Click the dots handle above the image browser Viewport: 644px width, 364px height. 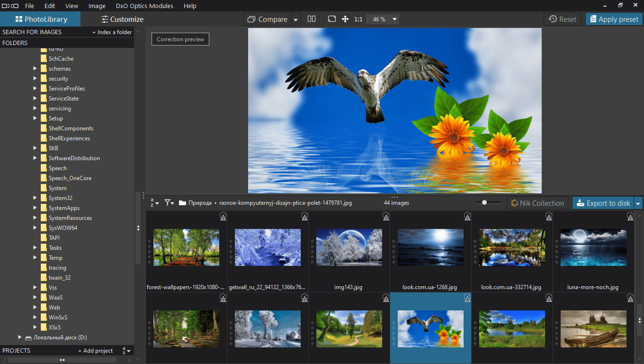[x=395, y=196]
